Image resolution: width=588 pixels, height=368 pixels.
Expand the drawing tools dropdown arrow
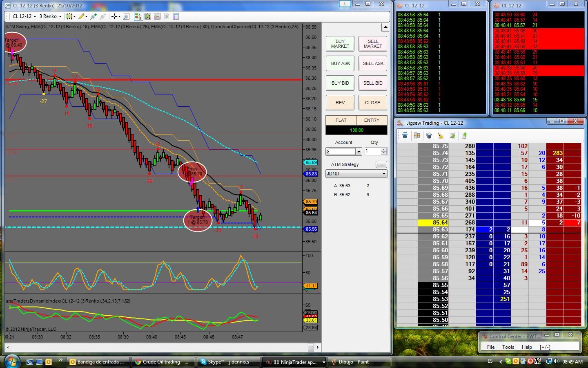click(87, 16)
